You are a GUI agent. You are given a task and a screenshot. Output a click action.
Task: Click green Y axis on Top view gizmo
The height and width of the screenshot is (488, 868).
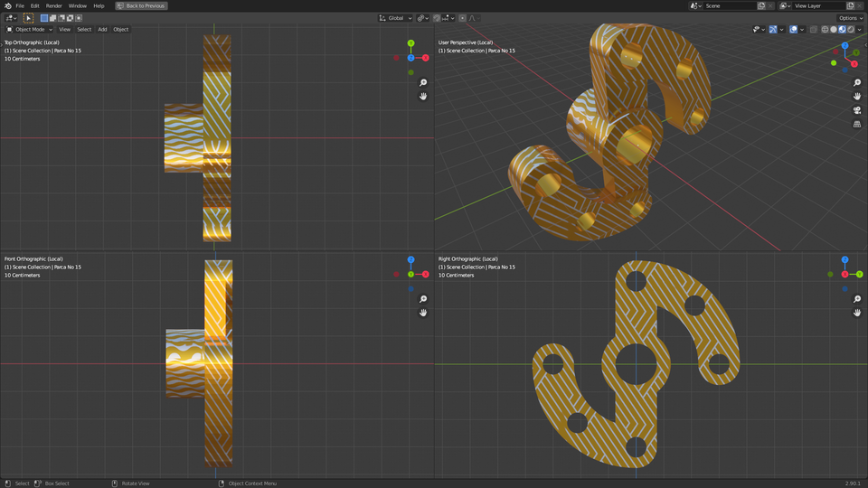click(410, 43)
